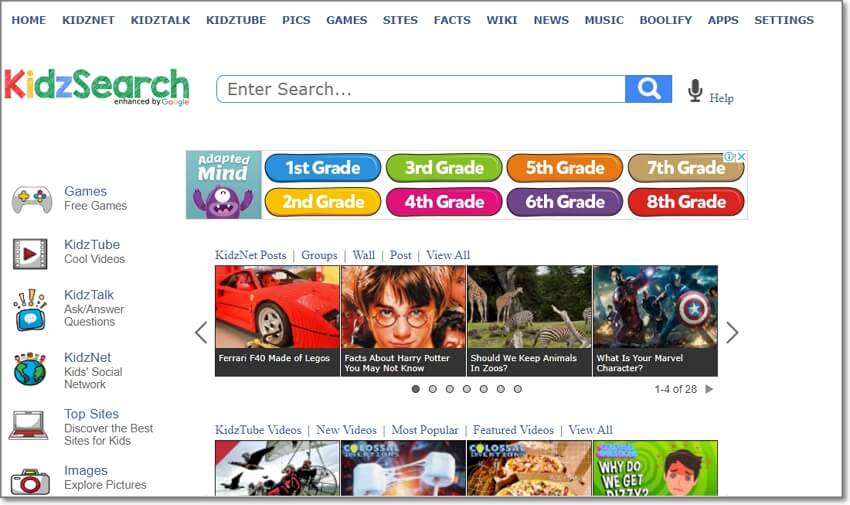Image resolution: width=850 pixels, height=505 pixels.
Task: Click the orange 5th Grade ad button
Action: pos(566,168)
